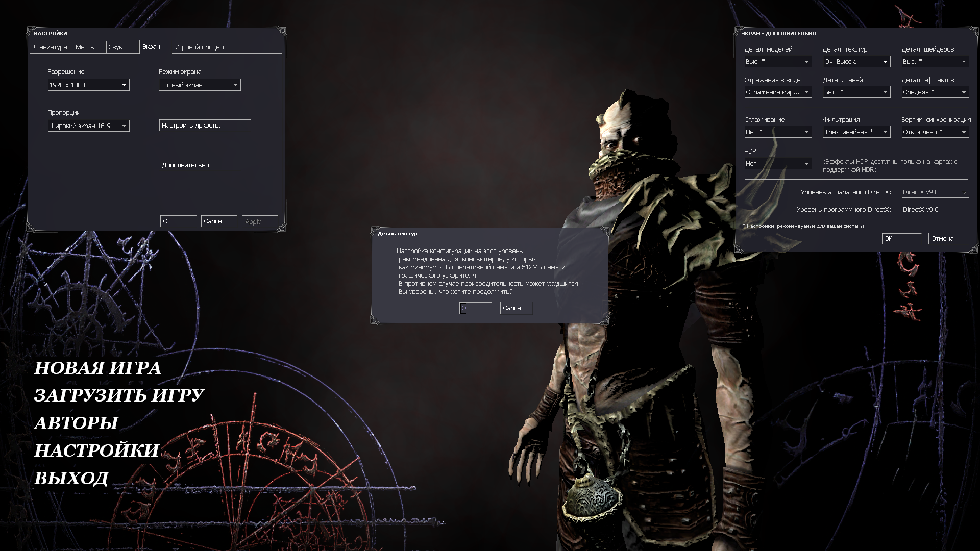This screenshot has width=980, height=551.
Task: Open the Уровень аппаратного DirectX dropdown
Action: [x=935, y=192]
